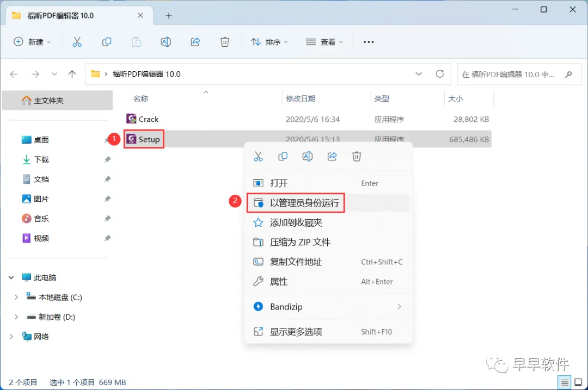Open the 查看 view dropdown
Viewport: 588px width, 390px height.
point(324,42)
